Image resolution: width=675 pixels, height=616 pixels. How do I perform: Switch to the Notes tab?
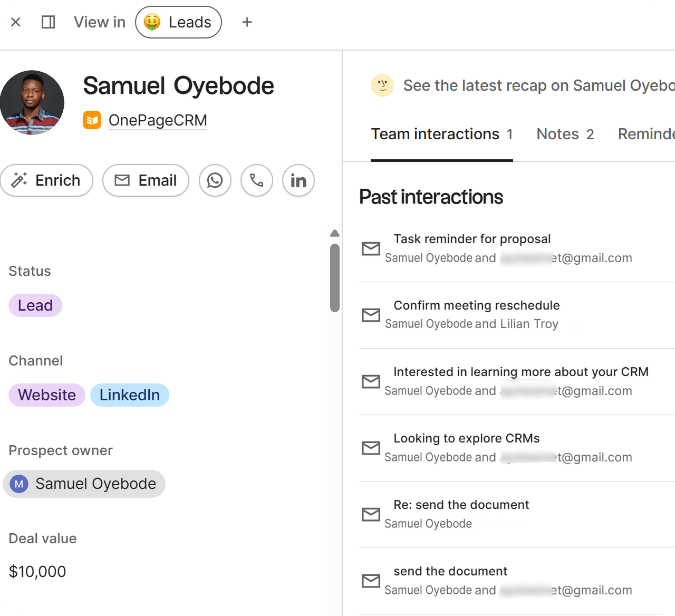pos(565,134)
